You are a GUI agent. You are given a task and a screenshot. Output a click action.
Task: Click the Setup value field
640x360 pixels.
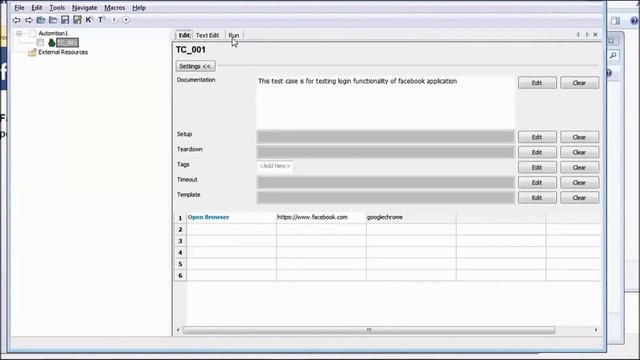point(386,137)
